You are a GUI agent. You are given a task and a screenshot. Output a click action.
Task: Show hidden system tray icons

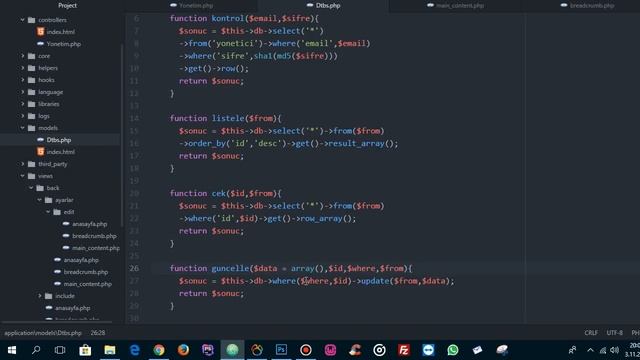[x=590, y=350]
